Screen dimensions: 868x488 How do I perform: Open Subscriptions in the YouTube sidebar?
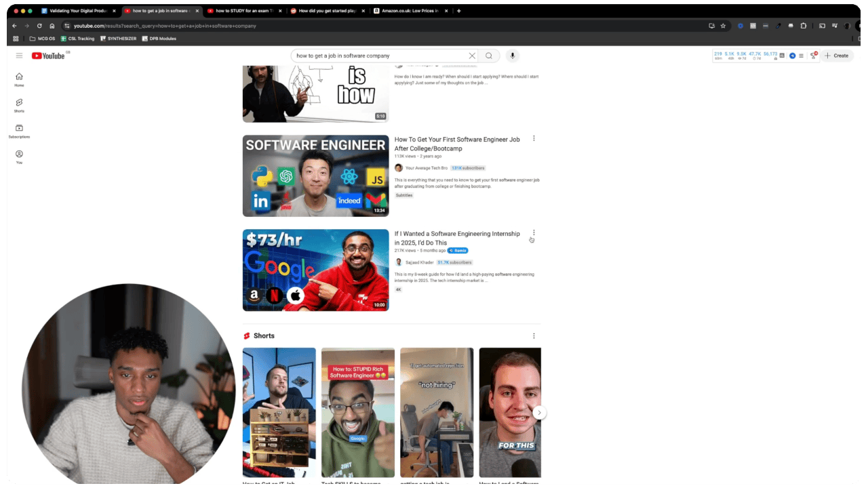coord(19,131)
